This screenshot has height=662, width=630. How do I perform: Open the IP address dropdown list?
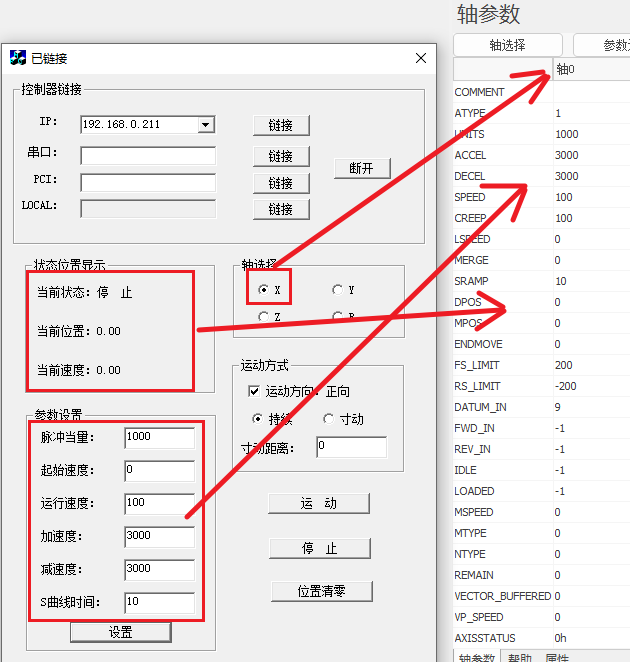[206, 125]
